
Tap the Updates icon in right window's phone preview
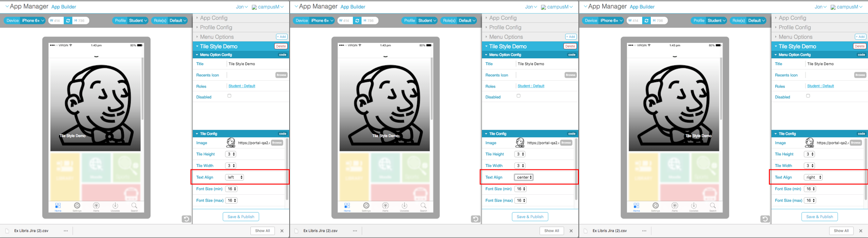pos(693,207)
